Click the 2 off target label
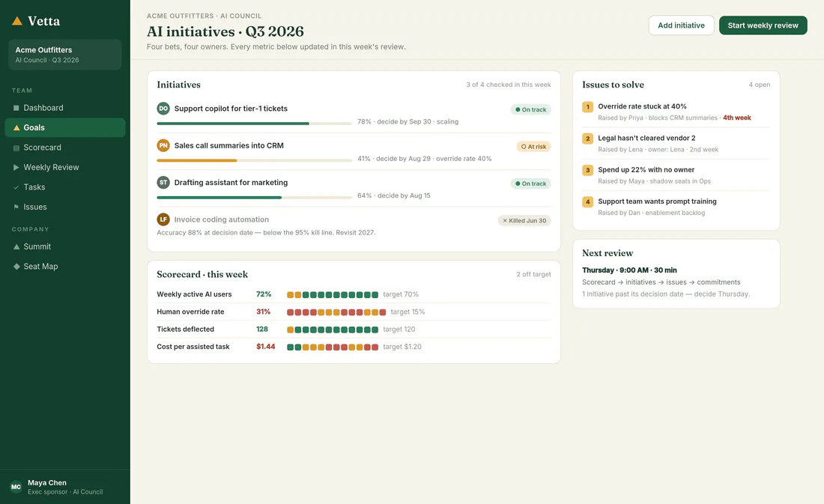The image size is (824, 504). click(x=533, y=274)
